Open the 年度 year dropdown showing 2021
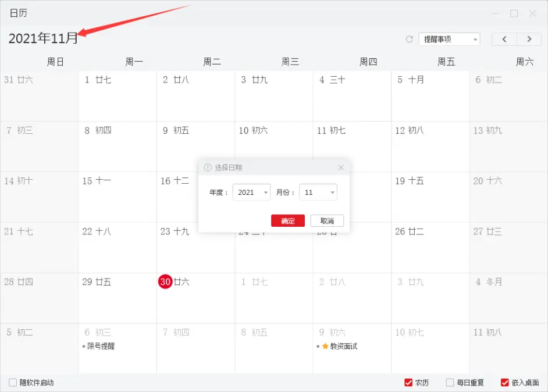This screenshot has height=392, width=548. (x=251, y=192)
